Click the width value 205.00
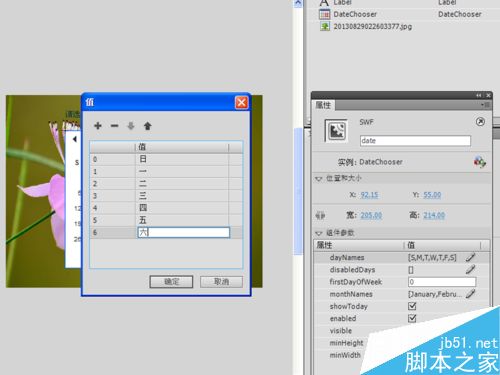 tap(371, 215)
